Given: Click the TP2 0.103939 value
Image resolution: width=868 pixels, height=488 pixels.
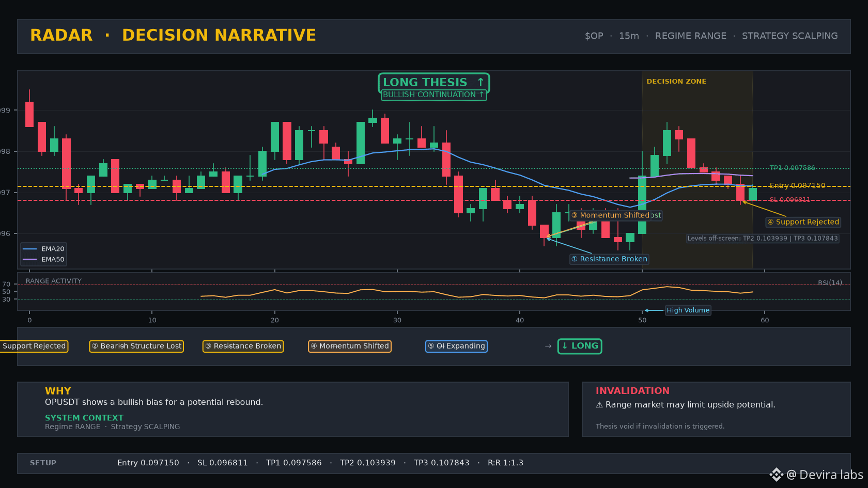Looking at the screenshot, I should click(x=367, y=463).
